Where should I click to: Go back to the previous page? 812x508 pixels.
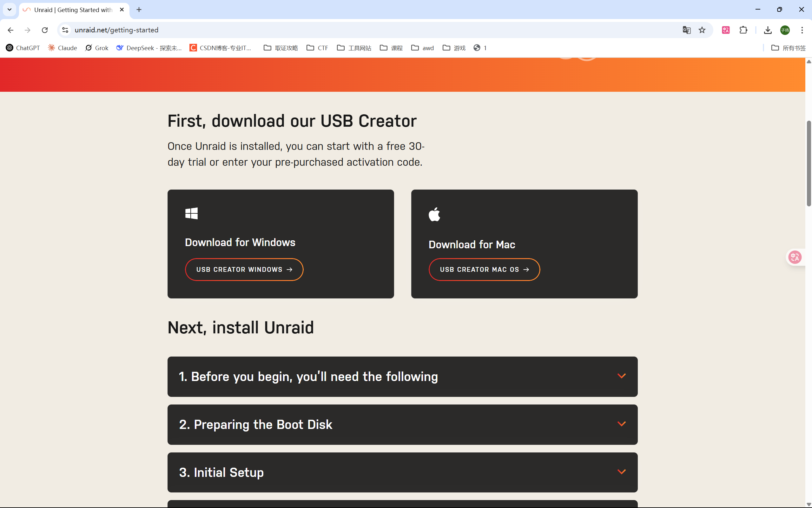[10, 30]
